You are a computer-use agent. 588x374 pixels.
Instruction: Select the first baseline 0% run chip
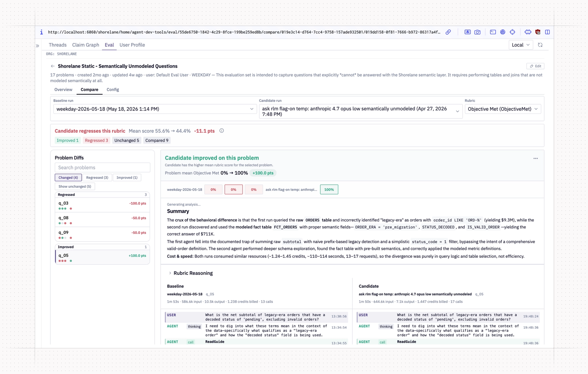(x=213, y=190)
